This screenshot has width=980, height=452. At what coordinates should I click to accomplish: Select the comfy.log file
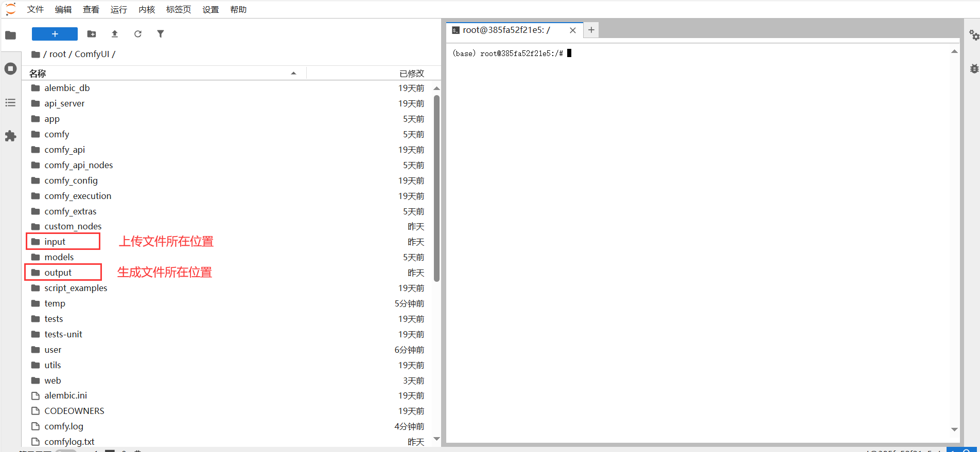[x=64, y=426]
